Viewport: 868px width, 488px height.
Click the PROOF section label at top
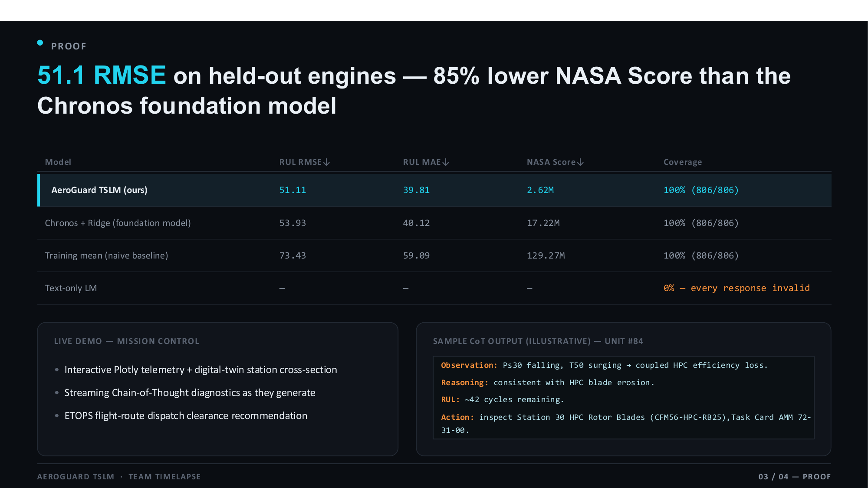pyautogui.click(x=69, y=46)
